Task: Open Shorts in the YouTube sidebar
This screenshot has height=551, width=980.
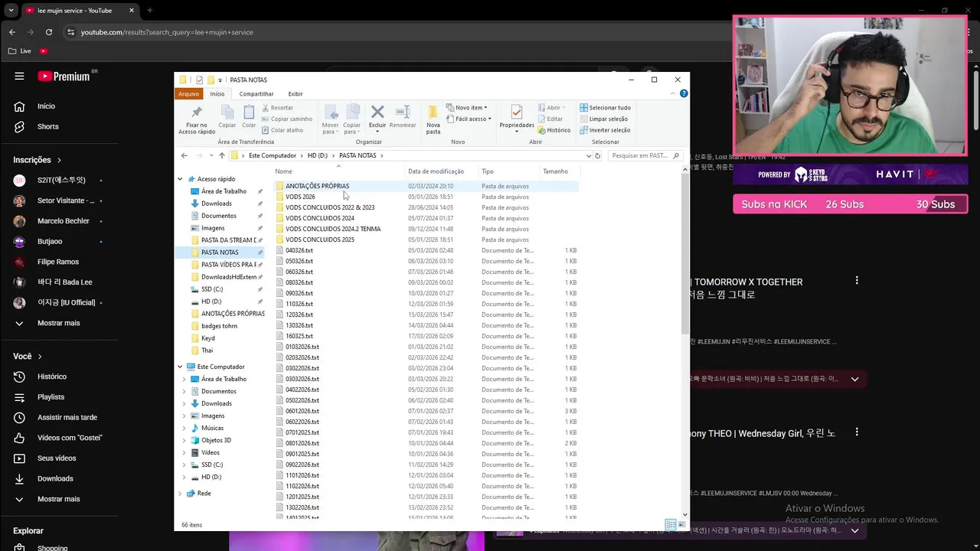Action: coord(47,126)
